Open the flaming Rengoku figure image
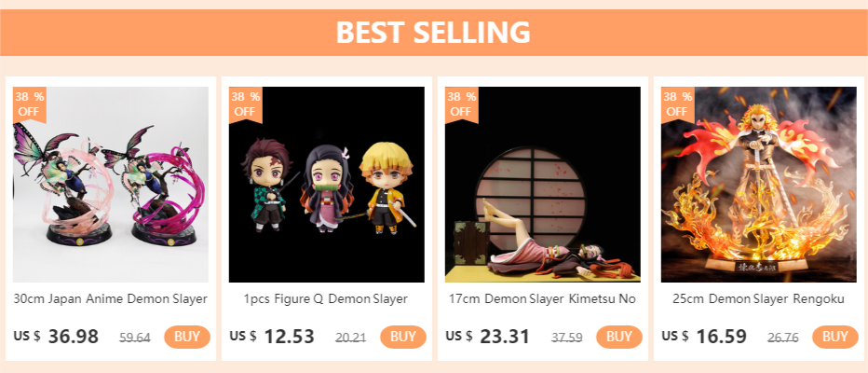Image resolution: width=868 pixels, height=373 pixels. [759, 185]
